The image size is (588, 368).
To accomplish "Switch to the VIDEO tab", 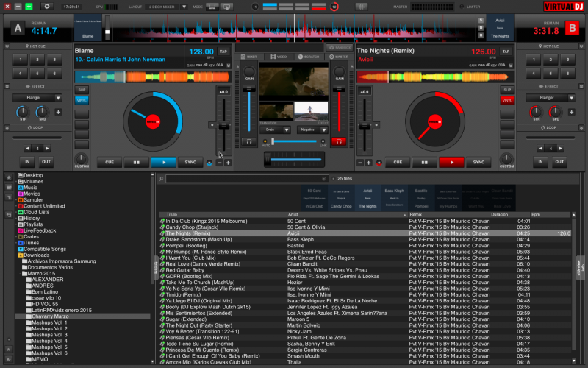I will click(279, 57).
